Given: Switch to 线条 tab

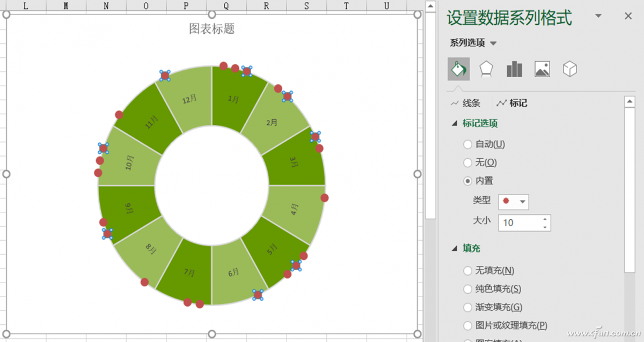Looking at the screenshot, I should tap(465, 103).
